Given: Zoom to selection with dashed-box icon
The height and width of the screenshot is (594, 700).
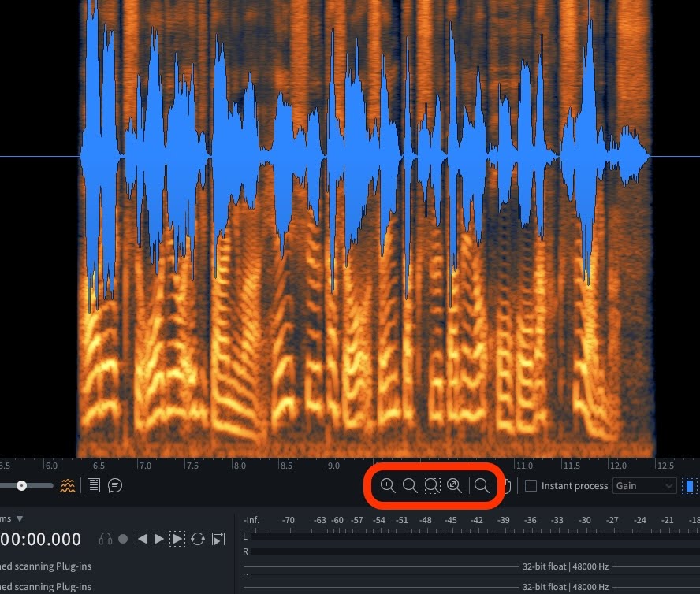Looking at the screenshot, I should click(x=431, y=486).
